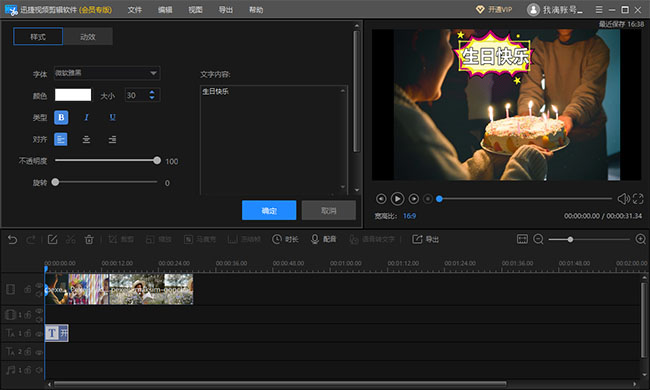Click the 16:9 aspect ratio selector

[409, 216]
